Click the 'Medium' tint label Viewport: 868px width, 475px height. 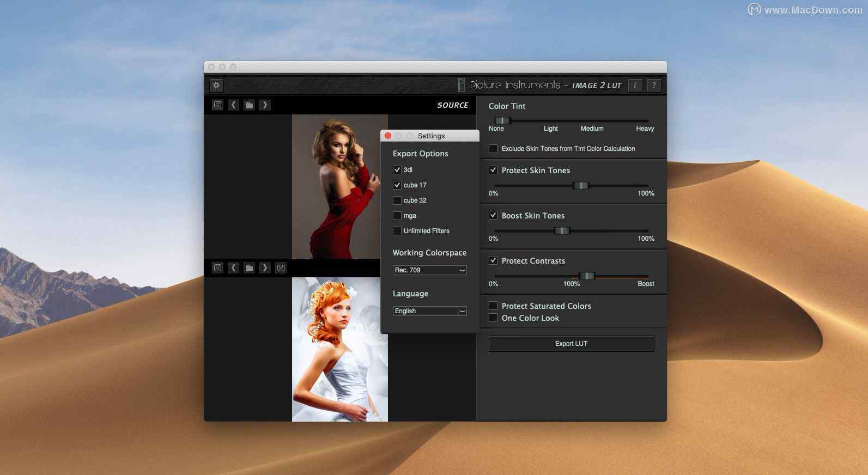592,129
